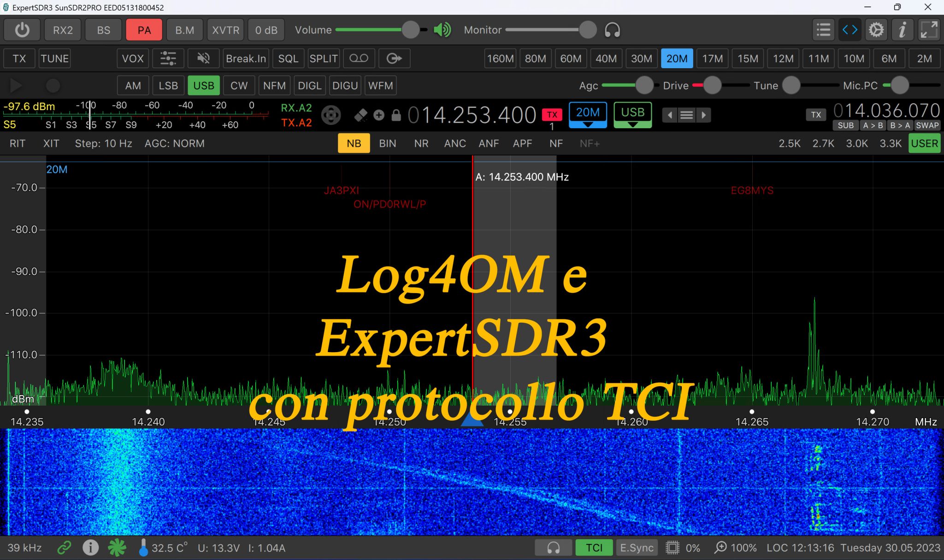Adjust the Volume slider
944x560 pixels.
pyautogui.click(x=382, y=30)
